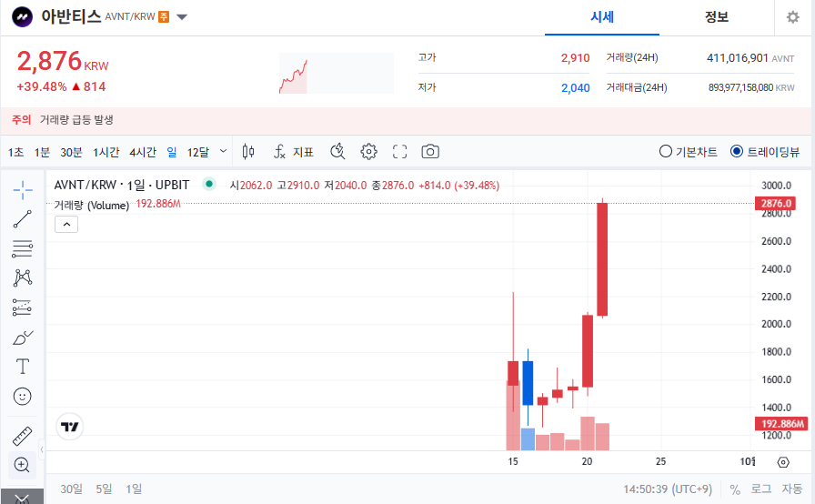Screen dimensions: 815x504
Task: Set chart range to 1일
Action: click(x=134, y=489)
